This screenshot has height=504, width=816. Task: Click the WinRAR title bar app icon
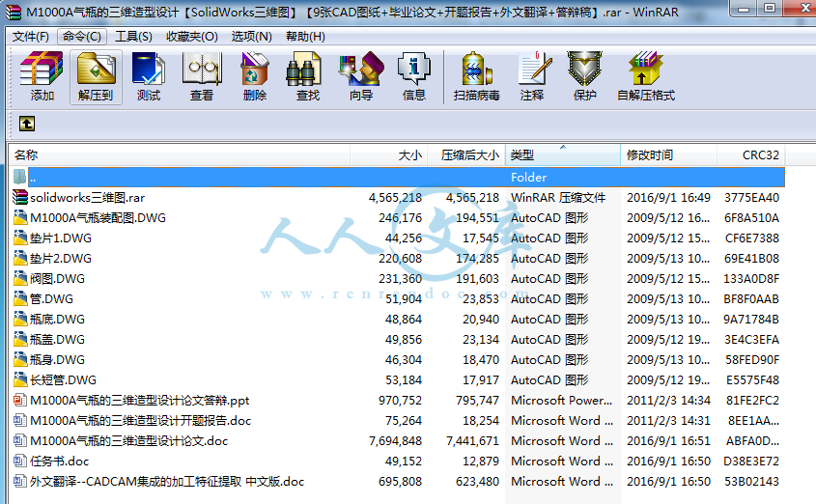[x=13, y=12]
